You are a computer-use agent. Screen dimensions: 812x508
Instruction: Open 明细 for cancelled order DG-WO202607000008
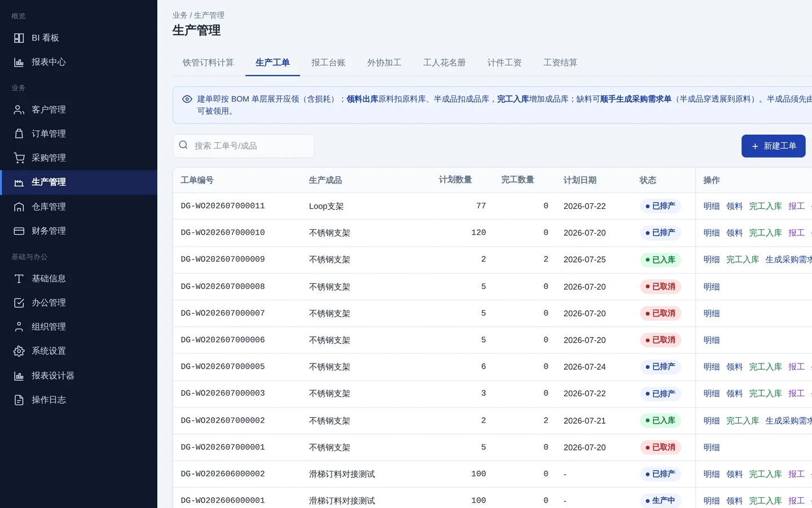[712, 287]
